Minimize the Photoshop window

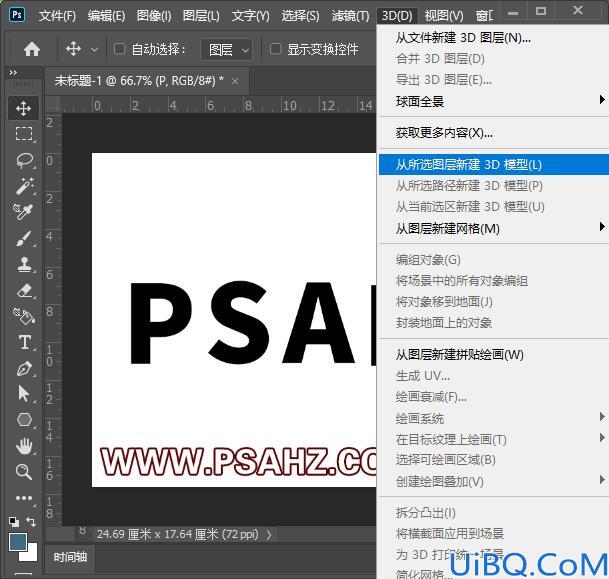coord(513,12)
